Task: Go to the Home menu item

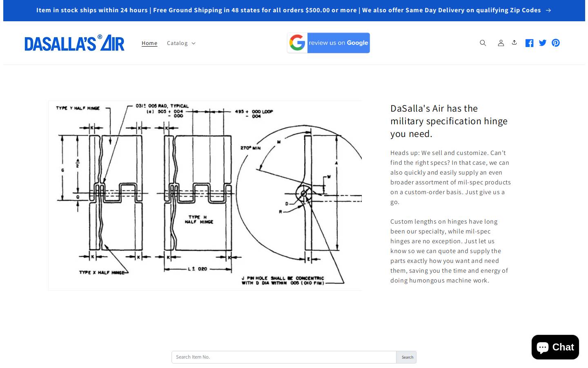Action: 149,43
